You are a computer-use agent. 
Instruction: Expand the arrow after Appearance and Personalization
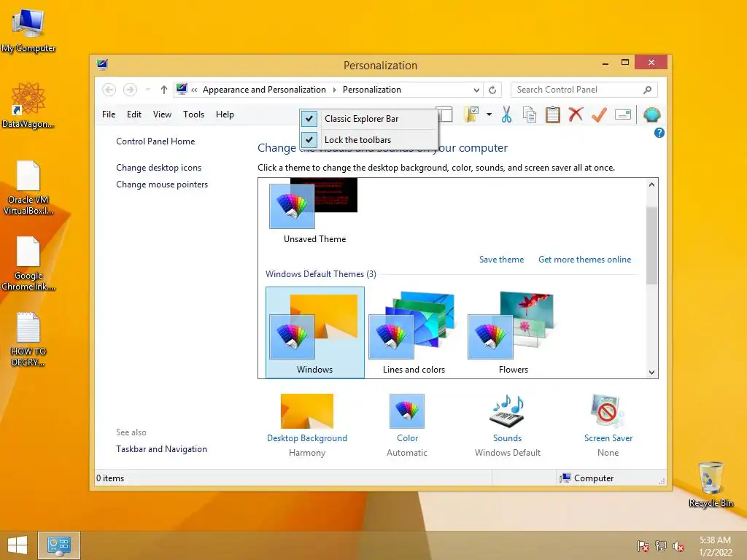334,90
